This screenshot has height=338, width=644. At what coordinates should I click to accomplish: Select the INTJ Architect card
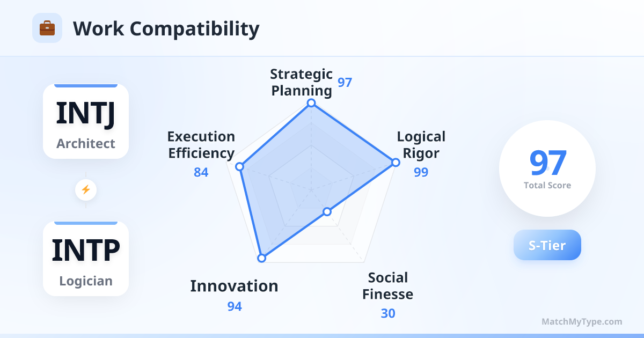(86, 121)
